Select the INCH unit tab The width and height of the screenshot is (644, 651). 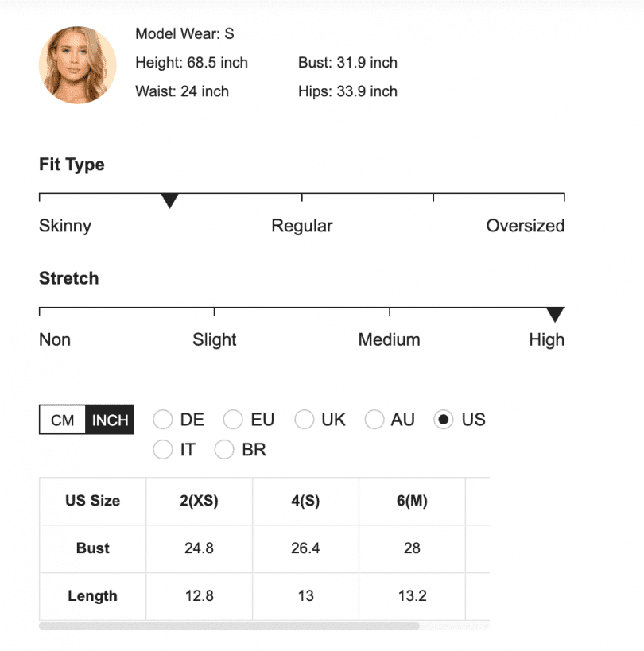pos(110,420)
